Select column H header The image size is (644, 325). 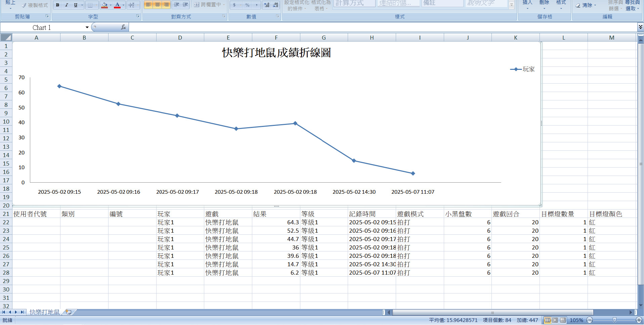[x=372, y=38]
